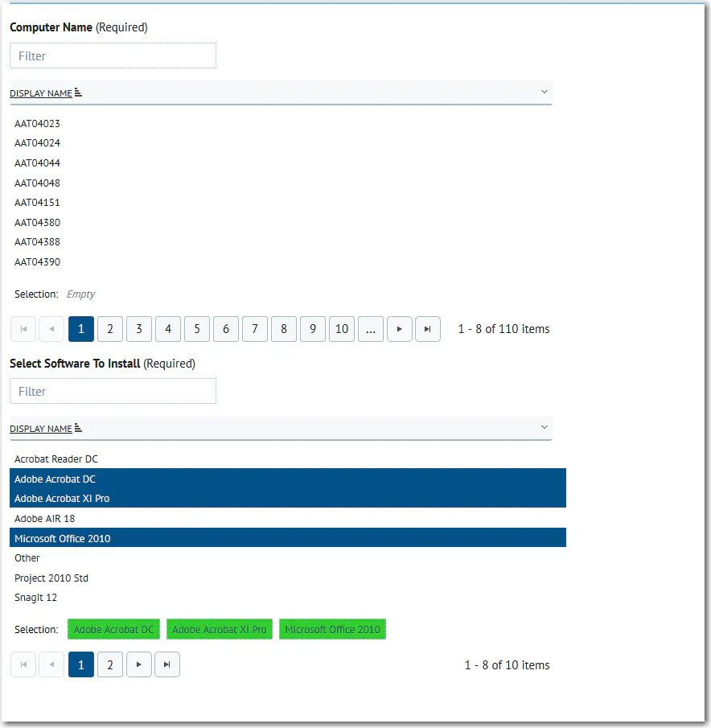Click the Computer Name filter field

[x=113, y=56]
